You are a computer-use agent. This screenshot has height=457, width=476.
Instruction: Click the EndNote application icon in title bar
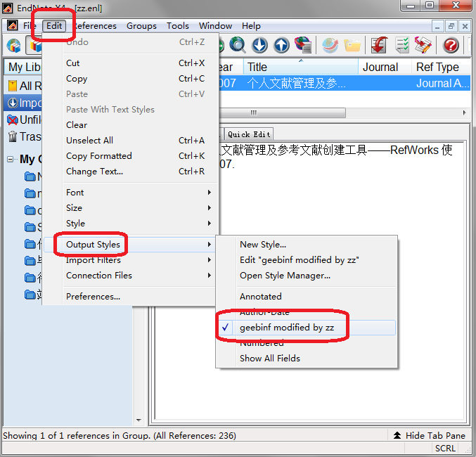[x=8, y=8]
